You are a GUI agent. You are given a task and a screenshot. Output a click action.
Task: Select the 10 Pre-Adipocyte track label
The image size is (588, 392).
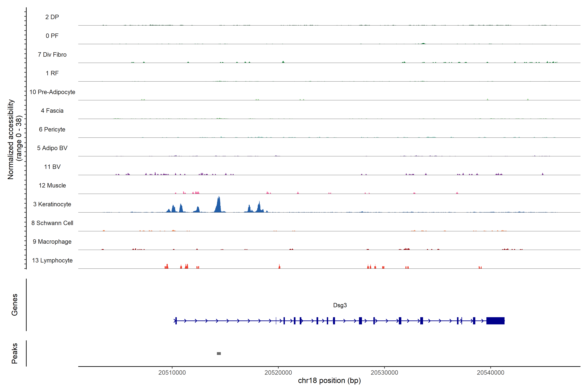coord(52,92)
